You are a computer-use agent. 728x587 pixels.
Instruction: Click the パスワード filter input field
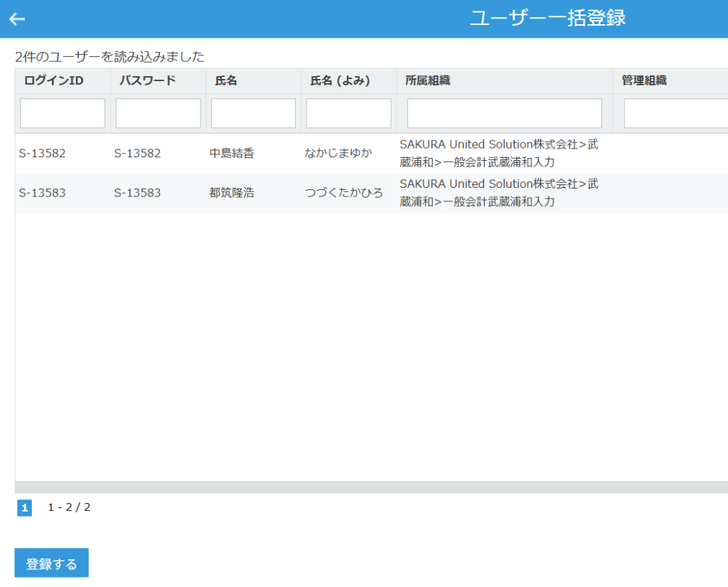click(158, 113)
